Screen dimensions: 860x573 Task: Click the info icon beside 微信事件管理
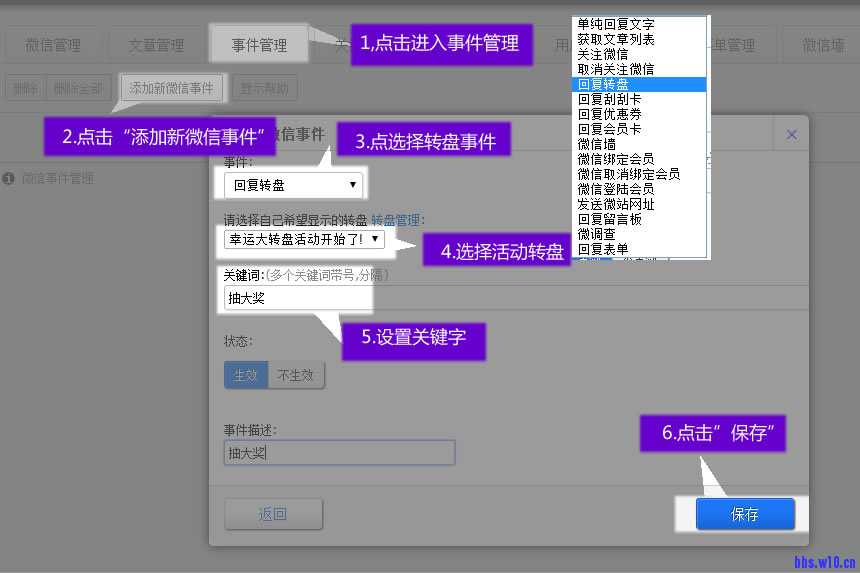(9, 179)
